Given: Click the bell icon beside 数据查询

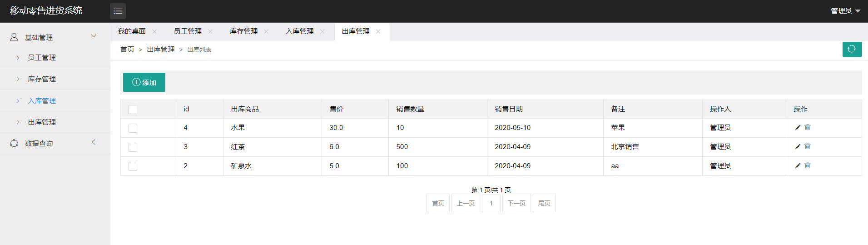Looking at the screenshot, I should 14,143.
